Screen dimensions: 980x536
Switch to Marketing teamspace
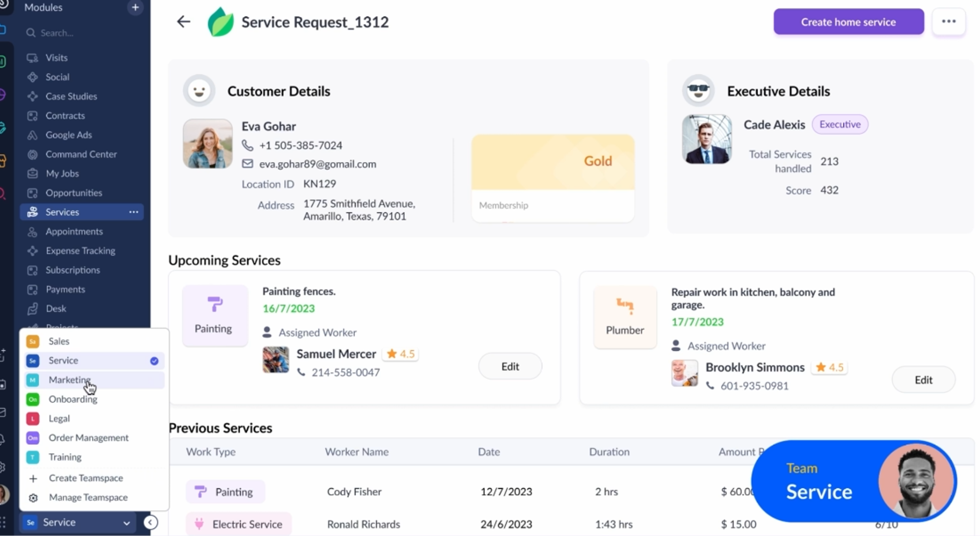[x=94, y=380]
